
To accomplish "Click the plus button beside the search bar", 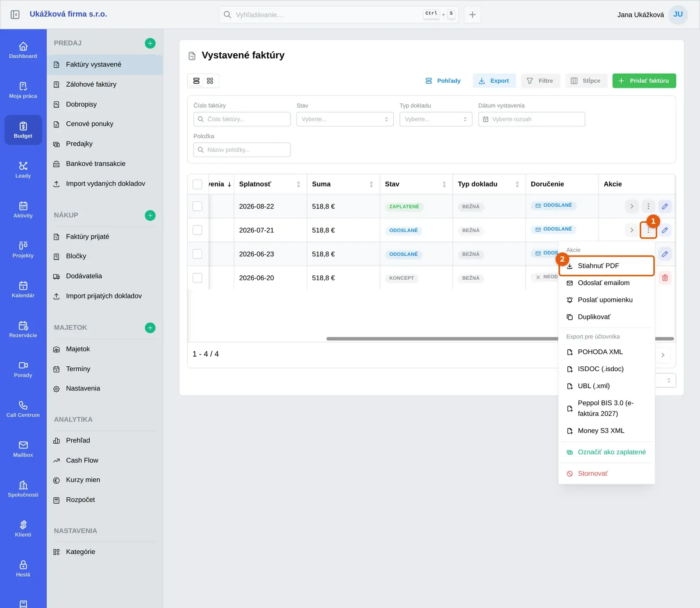I will click(x=472, y=15).
